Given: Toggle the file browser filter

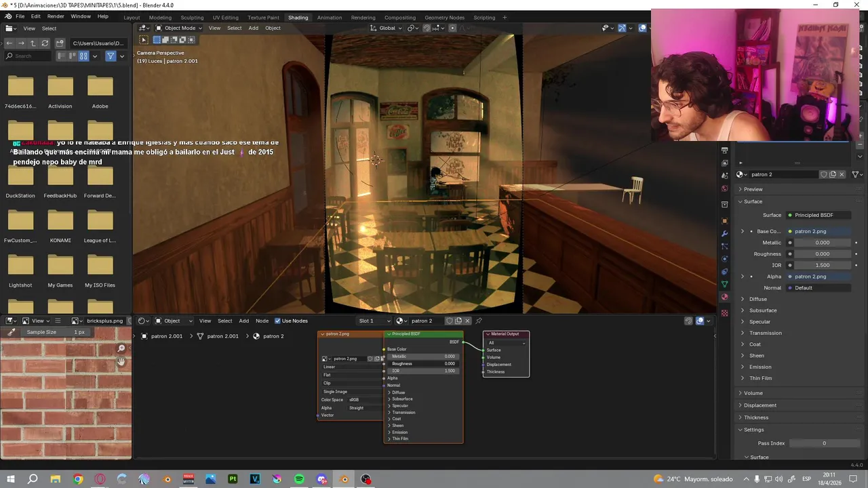Looking at the screenshot, I should pyautogui.click(x=111, y=56).
